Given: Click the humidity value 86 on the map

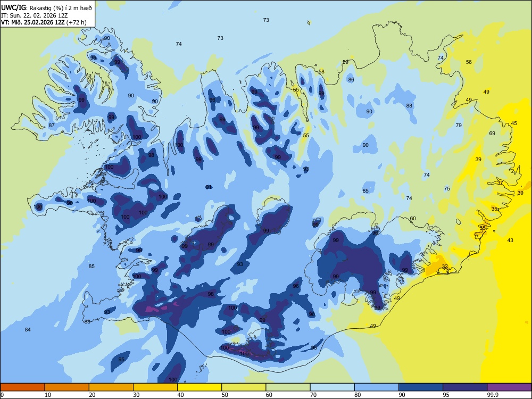Looking at the screenshot, I should (351, 80).
